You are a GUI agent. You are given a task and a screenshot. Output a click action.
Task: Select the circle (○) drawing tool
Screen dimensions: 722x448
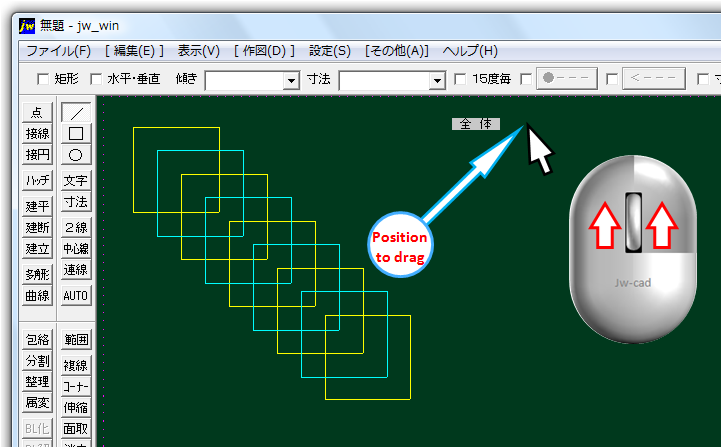click(76, 155)
